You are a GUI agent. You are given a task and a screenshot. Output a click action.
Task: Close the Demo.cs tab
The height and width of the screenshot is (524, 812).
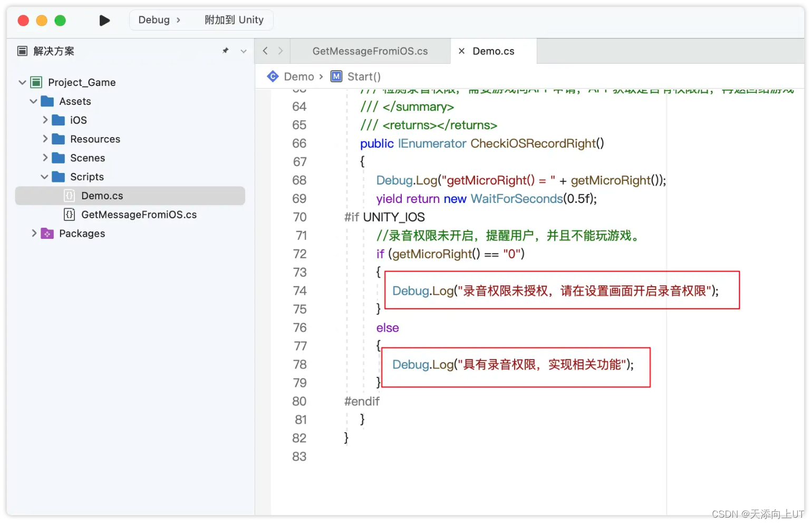pos(461,51)
